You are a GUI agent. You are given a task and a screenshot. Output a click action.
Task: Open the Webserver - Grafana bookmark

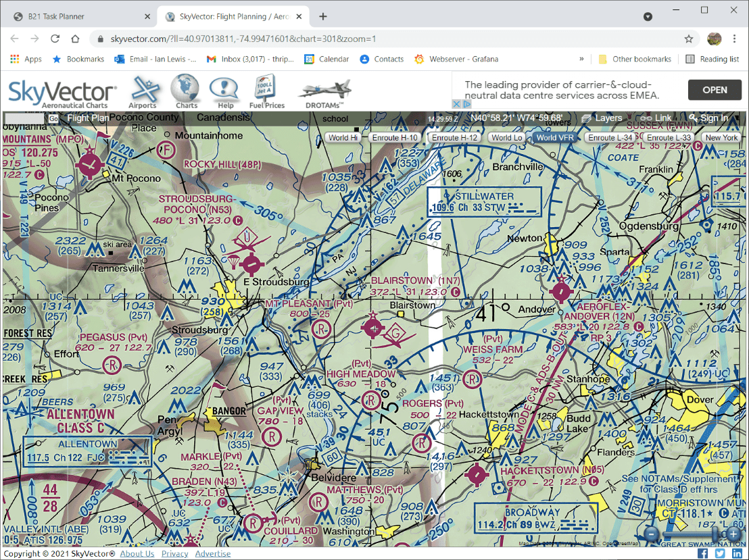point(457,59)
